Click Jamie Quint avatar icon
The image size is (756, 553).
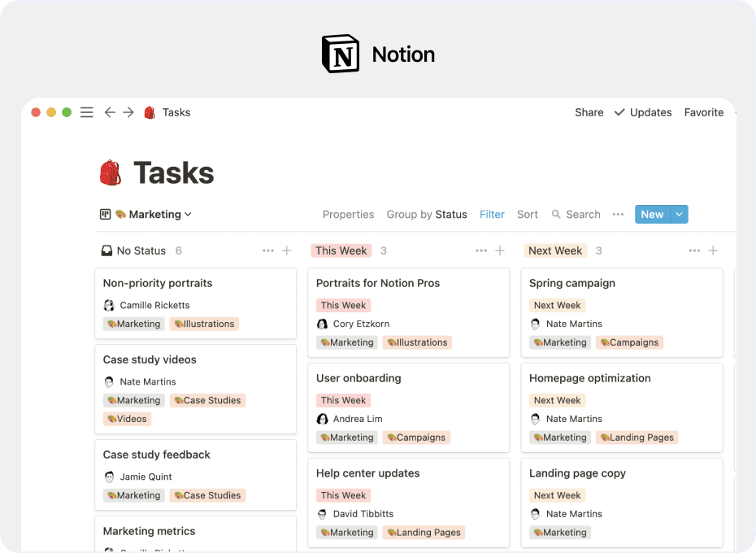[x=109, y=477]
